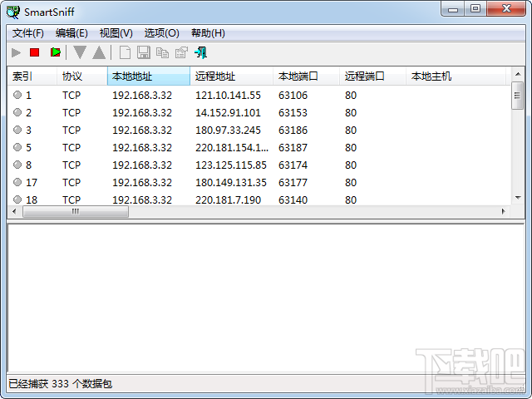Start capture with the gray play icon
532x399 pixels.
[16, 52]
